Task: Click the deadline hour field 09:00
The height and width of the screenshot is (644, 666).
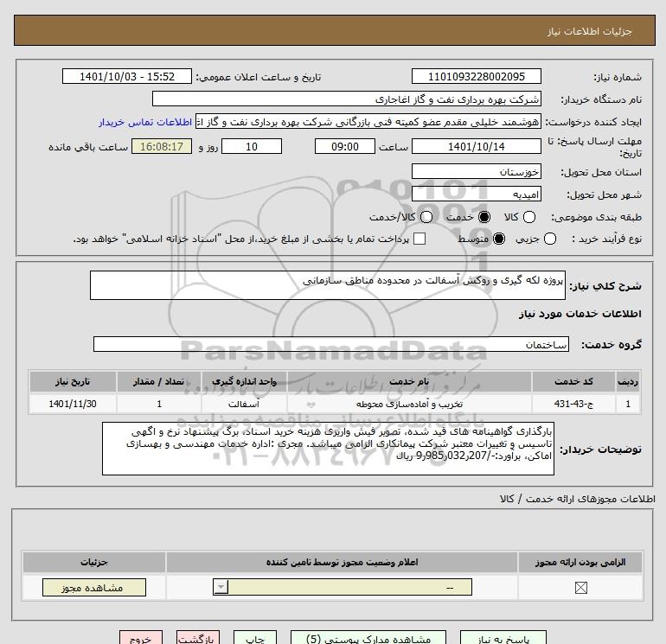Action: tap(345, 146)
